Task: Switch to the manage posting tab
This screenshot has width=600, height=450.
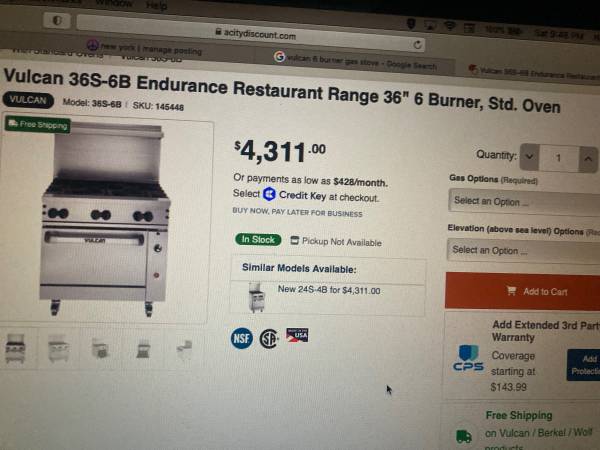Action: click(145, 48)
